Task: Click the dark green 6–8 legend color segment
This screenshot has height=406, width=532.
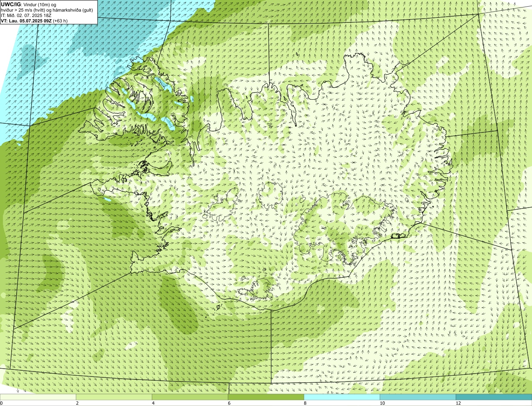Action: 266,397
